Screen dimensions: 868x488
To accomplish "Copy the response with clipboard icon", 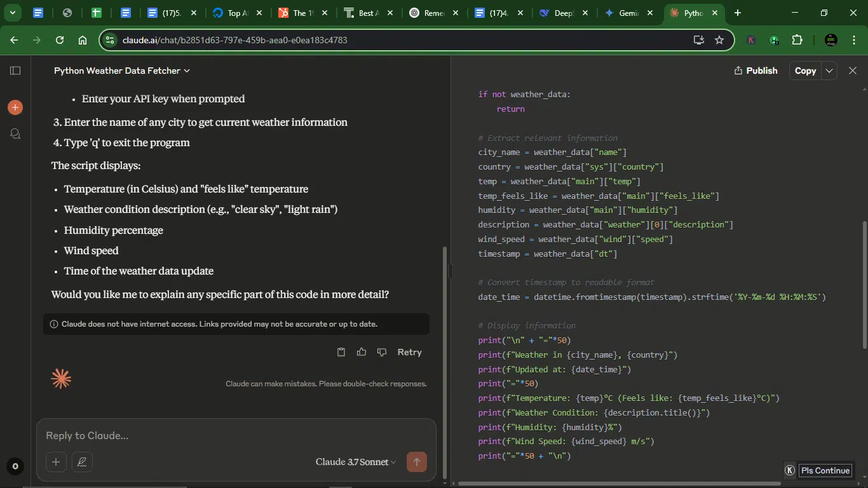I will pyautogui.click(x=341, y=352).
